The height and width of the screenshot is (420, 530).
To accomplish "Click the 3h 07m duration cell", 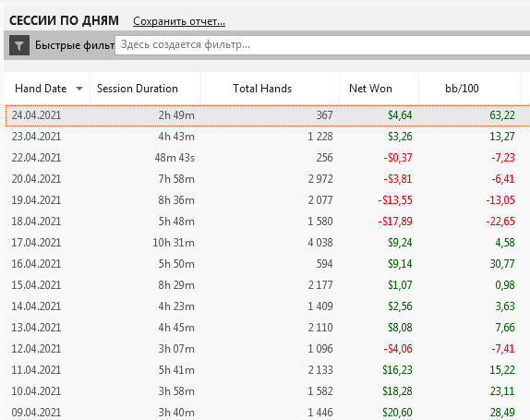I will (176, 349).
